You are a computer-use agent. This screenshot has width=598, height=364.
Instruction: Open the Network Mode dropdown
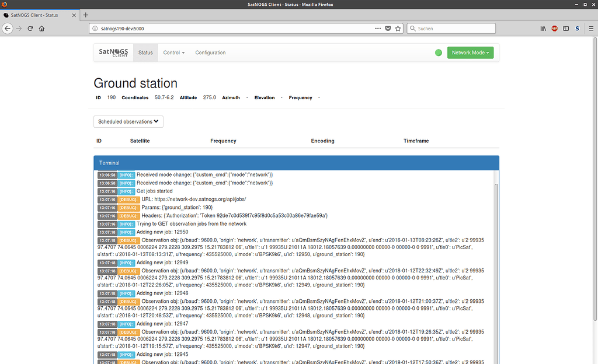click(x=470, y=52)
